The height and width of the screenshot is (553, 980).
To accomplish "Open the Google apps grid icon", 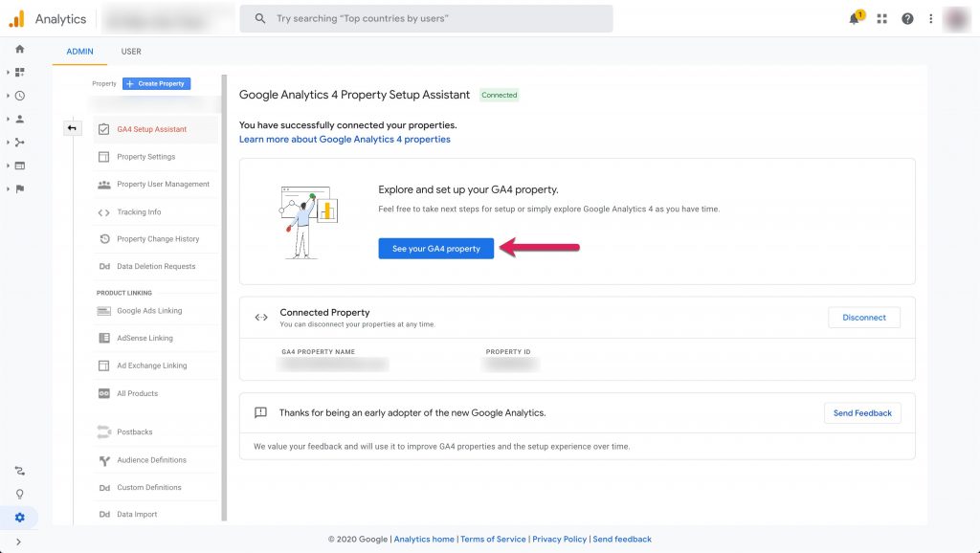I will click(x=881, y=19).
